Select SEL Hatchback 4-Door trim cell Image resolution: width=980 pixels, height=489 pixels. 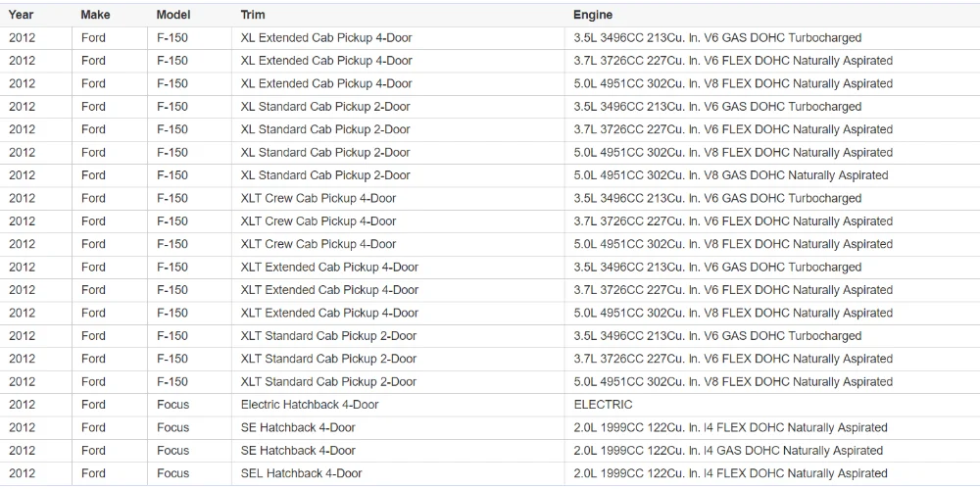click(x=301, y=473)
